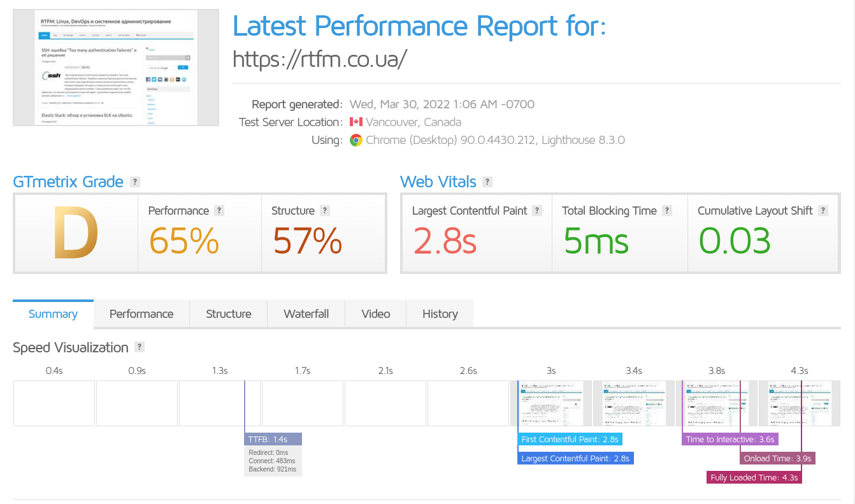The width and height of the screenshot is (855, 504).
Task: Open the Structure tab
Action: (229, 314)
